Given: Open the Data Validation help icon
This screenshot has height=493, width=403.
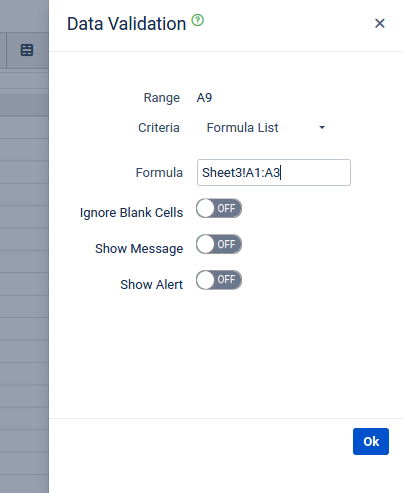Looking at the screenshot, I should [197, 20].
